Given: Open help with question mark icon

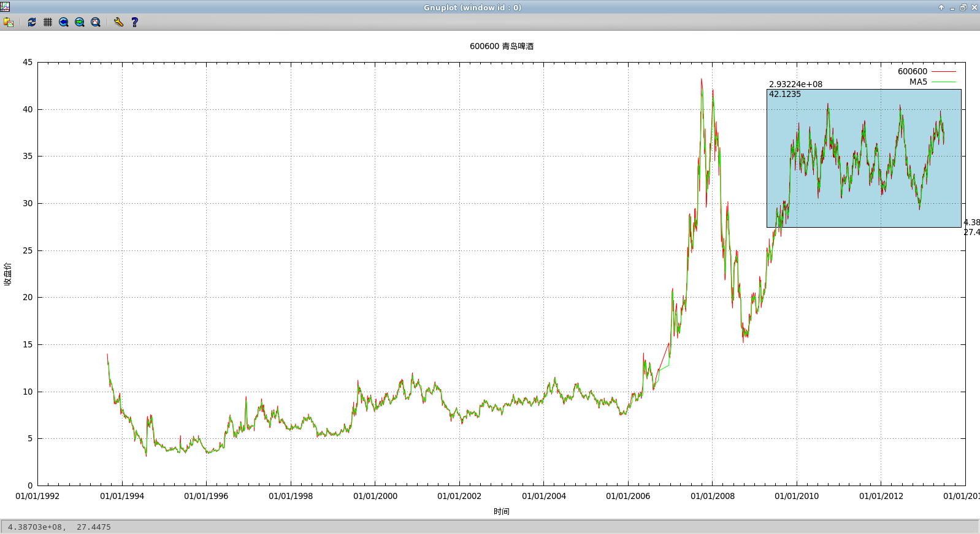Looking at the screenshot, I should click(135, 22).
